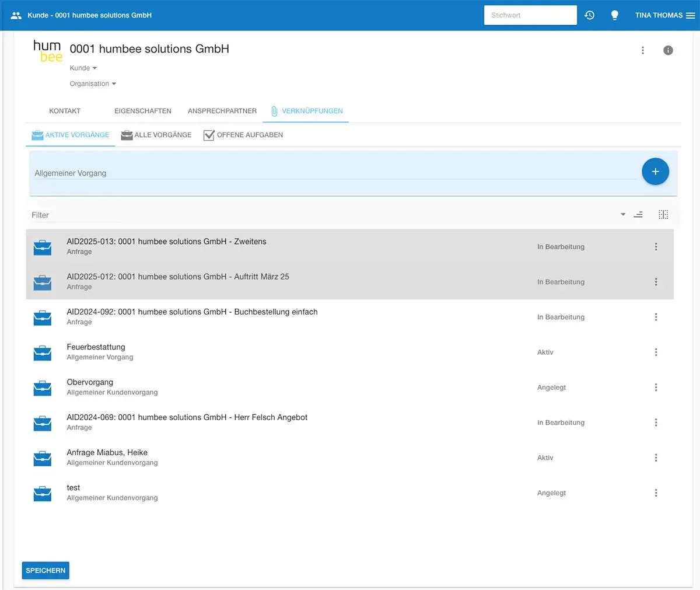Viewport: 700px width, 590px height.
Task: Open the filter dropdown arrow
Action: tap(622, 215)
